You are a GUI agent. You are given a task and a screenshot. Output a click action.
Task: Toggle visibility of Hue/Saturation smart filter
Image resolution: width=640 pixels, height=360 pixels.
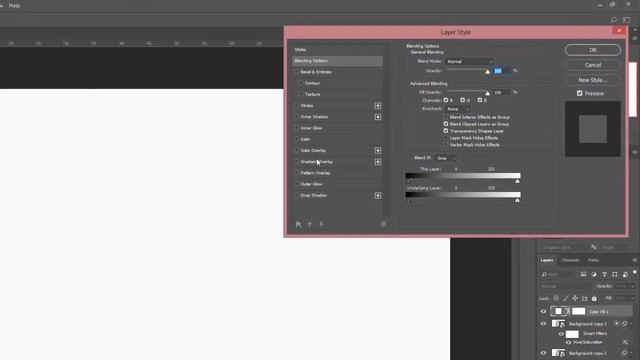(569, 342)
